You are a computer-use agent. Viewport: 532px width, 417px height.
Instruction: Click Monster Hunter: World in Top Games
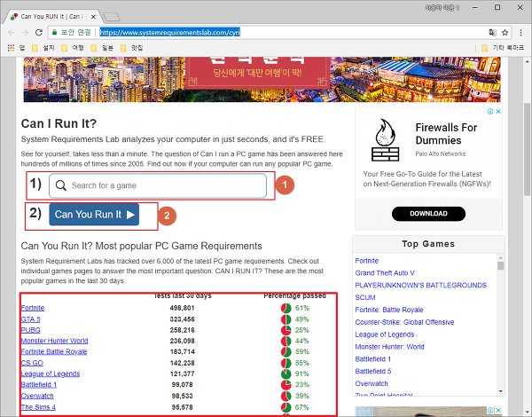pos(389,347)
